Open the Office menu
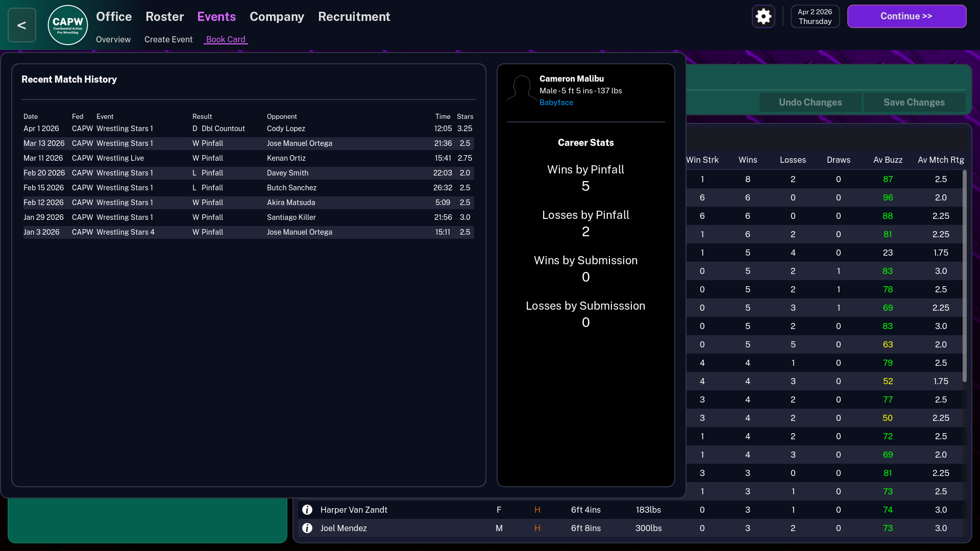 click(x=114, y=16)
